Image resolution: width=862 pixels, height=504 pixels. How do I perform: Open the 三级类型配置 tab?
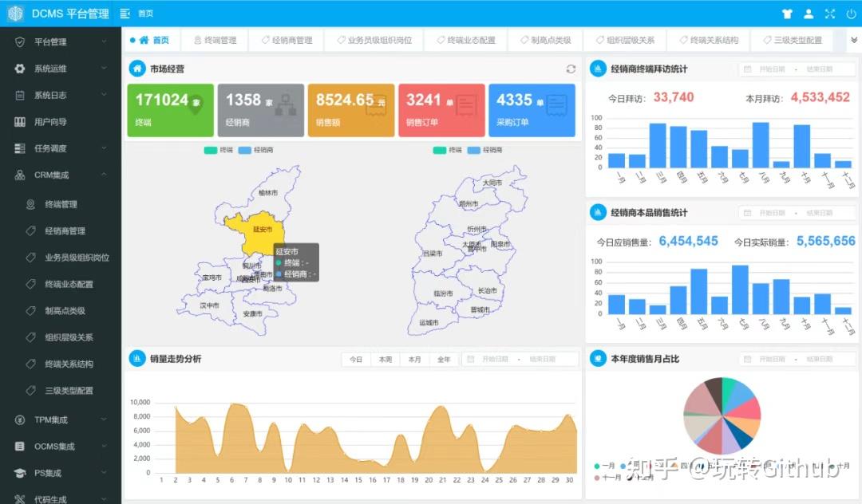[x=792, y=39]
